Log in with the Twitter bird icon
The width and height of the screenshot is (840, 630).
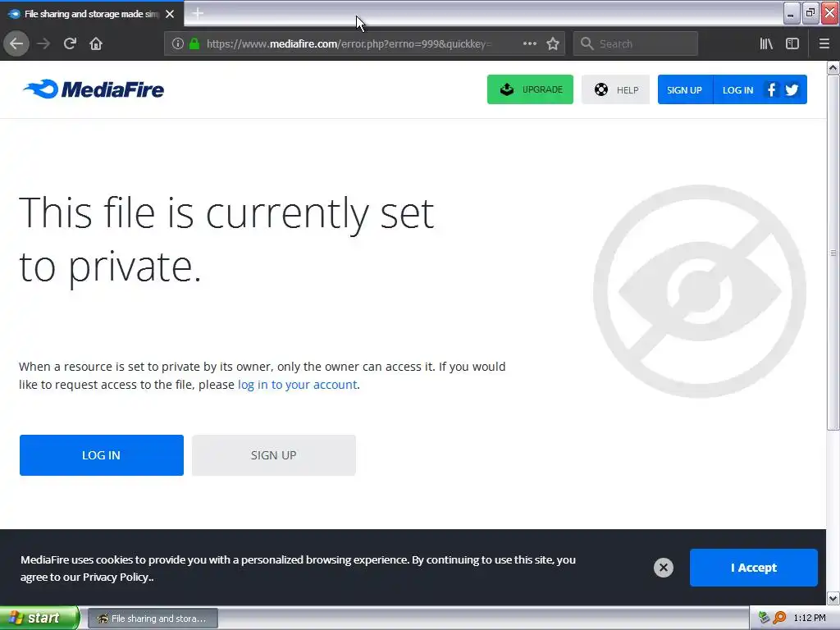(792, 89)
